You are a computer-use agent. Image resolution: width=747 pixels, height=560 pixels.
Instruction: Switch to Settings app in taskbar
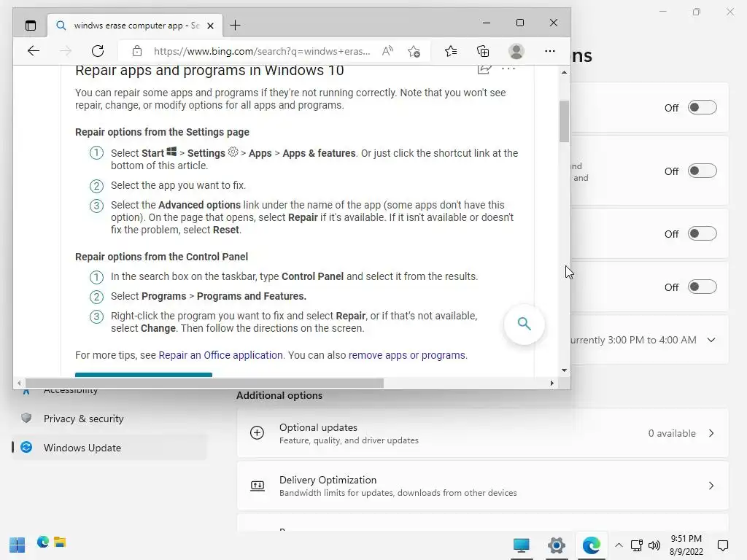(x=557, y=545)
